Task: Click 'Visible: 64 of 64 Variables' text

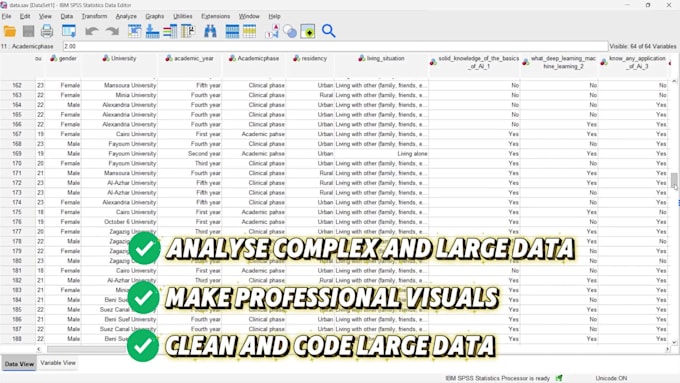Action: click(x=643, y=46)
